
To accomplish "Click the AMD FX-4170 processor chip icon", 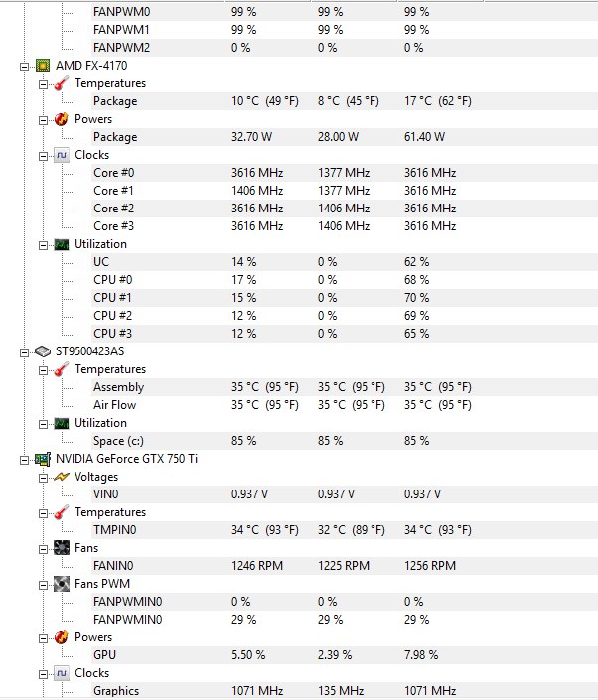I will (43, 66).
